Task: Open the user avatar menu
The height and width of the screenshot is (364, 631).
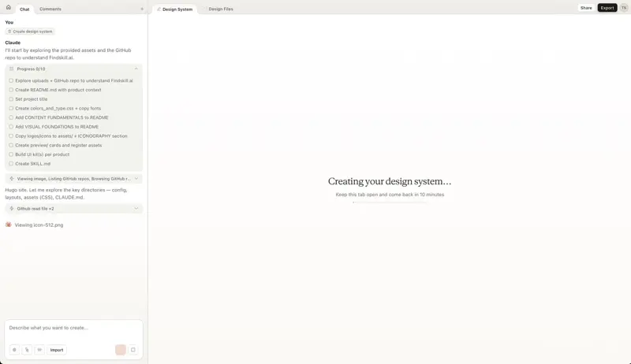Action: (624, 8)
